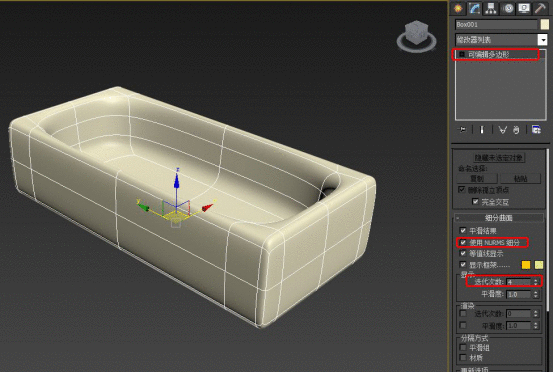This screenshot has height=372, width=553.
Task: Click render 平滑度 spinner arrows
Action: coord(536,325)
